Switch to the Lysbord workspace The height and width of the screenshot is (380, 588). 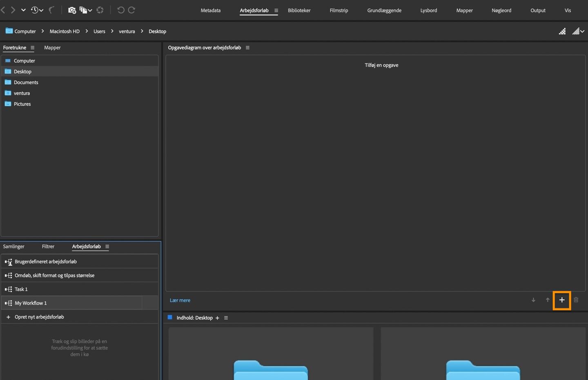pos(429,10)
